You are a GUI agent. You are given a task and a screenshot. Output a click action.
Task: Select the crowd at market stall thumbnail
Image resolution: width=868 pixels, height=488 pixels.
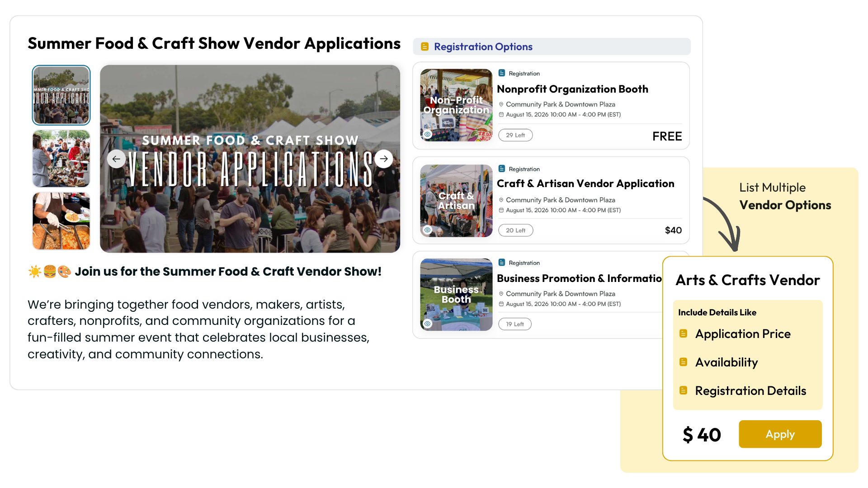[x=61, y=159]
